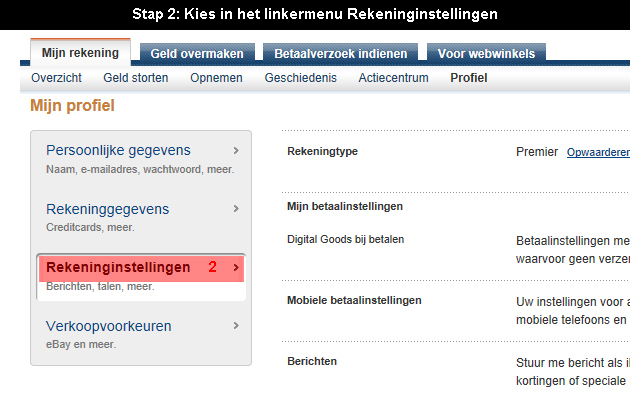Open Rekeninggegevens in left menu
This screenshot has width=630, height=400.
tap(107, 209)
